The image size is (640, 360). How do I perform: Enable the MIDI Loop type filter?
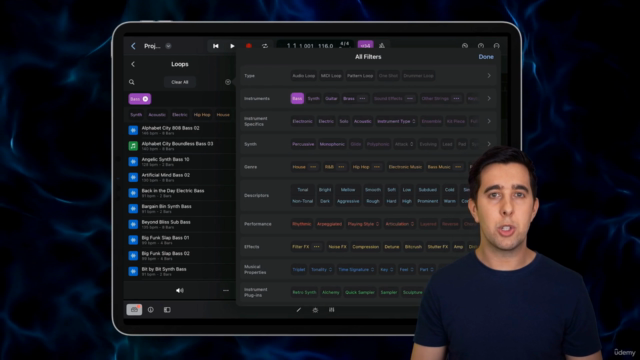331,76
